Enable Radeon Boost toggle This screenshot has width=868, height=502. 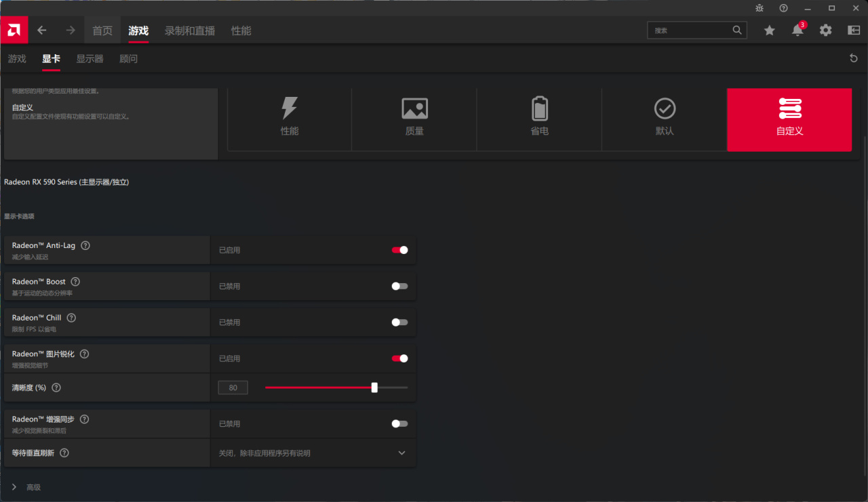point(399,286)
